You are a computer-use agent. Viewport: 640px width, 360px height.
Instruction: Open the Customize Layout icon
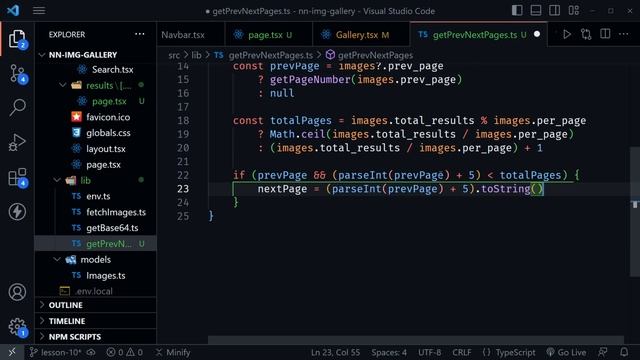pos(573,11)
